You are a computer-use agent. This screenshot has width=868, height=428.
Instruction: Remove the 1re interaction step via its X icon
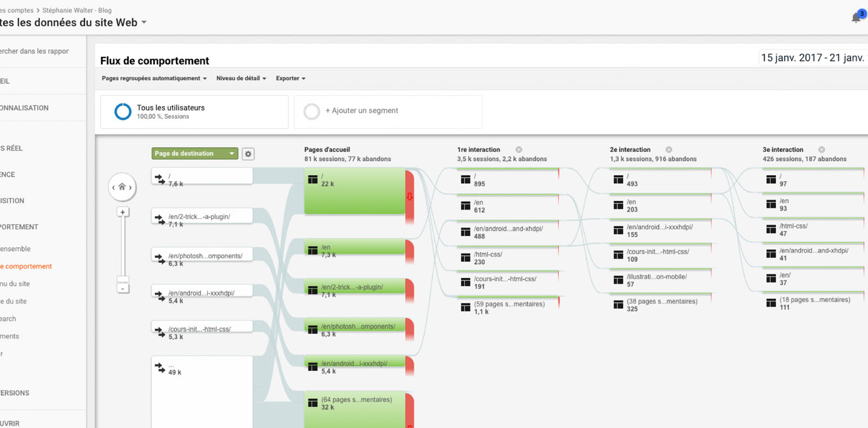coord(518,149)
